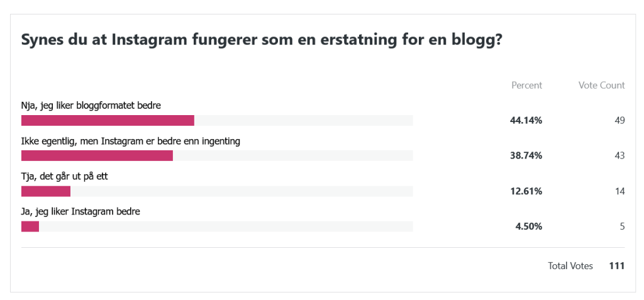
Task: Select the "Ikke egentlig" answer label
Action: [131, 142]
